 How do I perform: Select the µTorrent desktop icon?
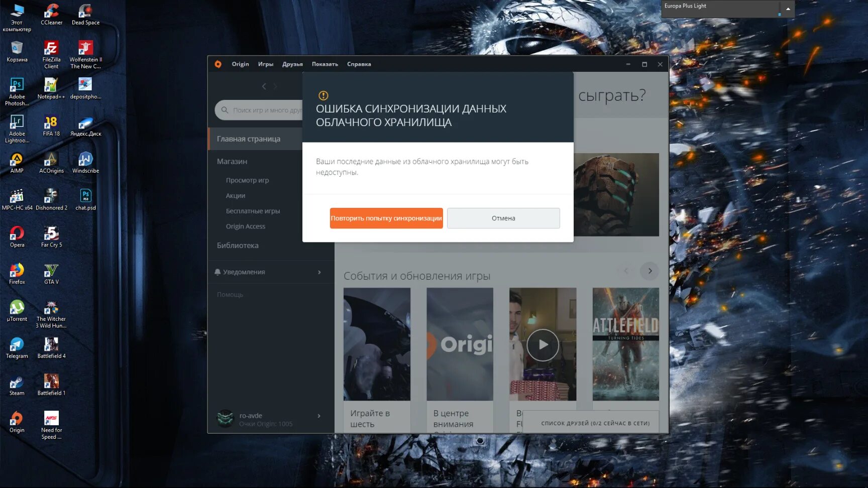coord(17,311)
